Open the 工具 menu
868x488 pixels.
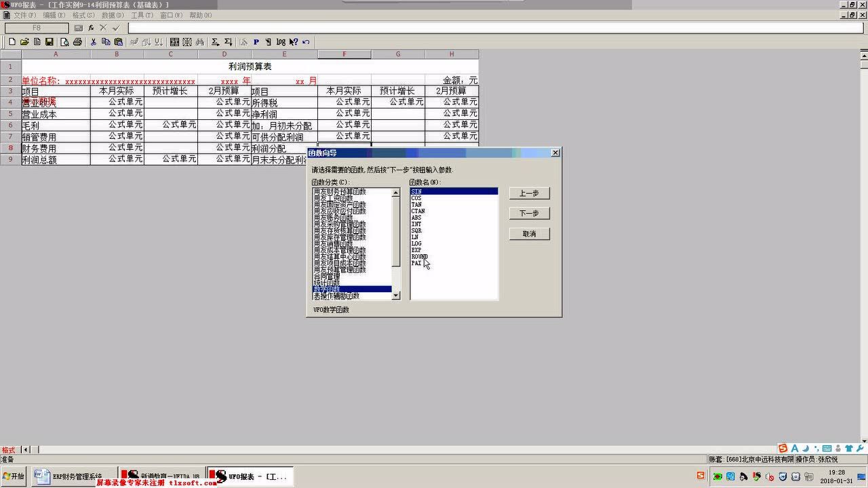pyautogui.click(x=142, y=15)
